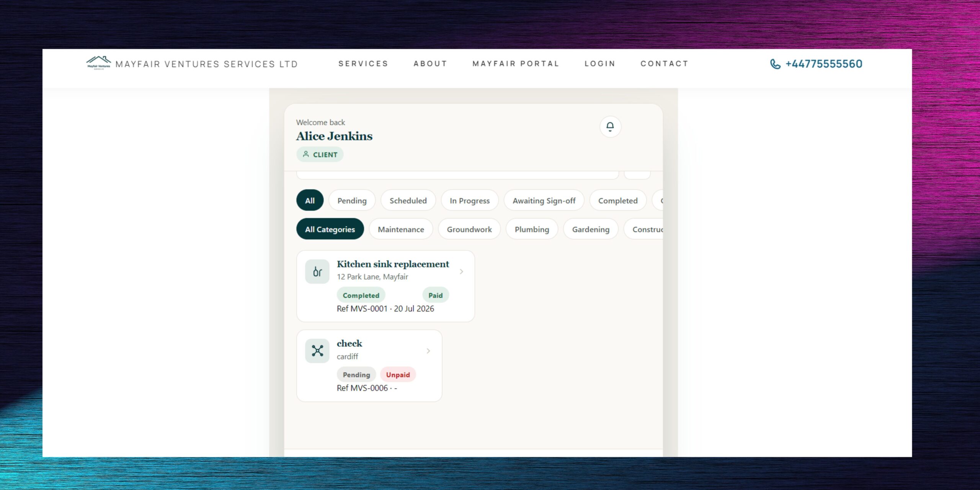Click the Unpaid badge
This screenshot has width=980, height=490.
[398, 374]
